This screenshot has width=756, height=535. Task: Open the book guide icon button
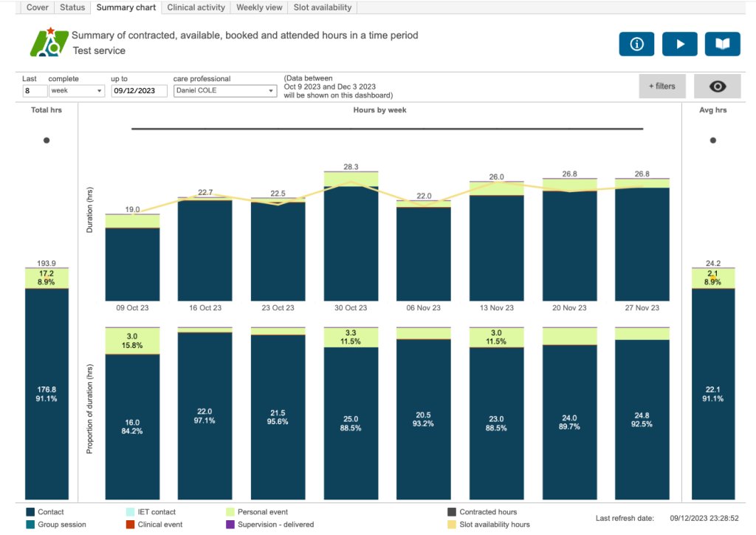coord(722,44)
